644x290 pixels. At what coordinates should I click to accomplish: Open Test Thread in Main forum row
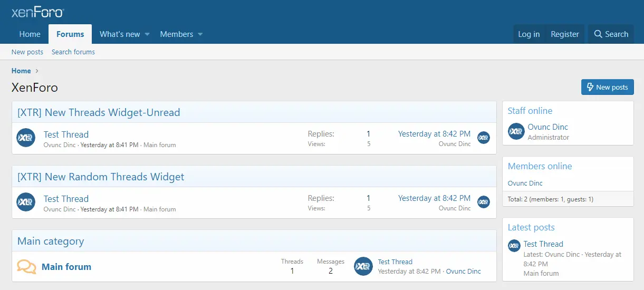pyautogui.click(x=395, y=262)
